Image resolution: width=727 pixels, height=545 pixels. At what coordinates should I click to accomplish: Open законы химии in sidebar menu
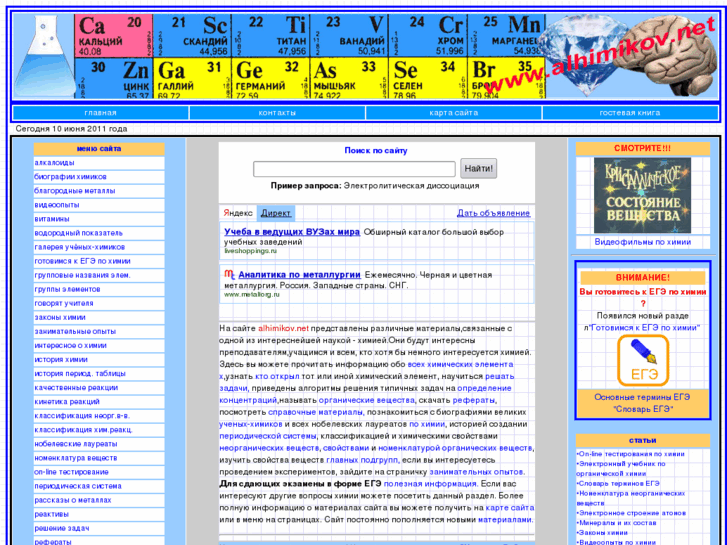coord(60,317)
